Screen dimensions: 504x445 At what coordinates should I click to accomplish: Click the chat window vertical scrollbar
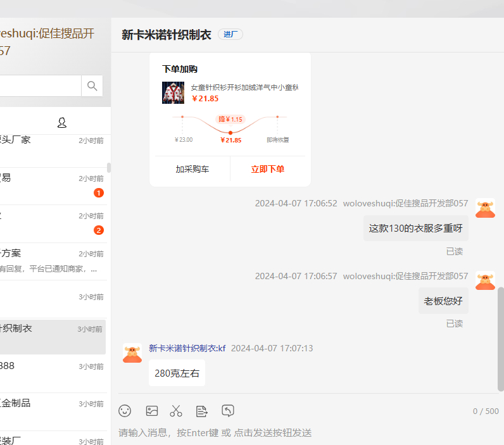[500, 339]
